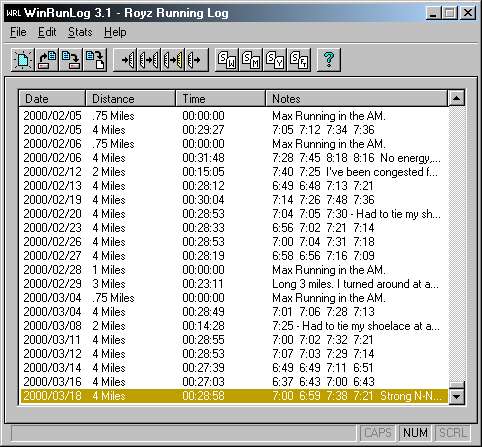The height and width of the screenshot is (447, 482).
Task: Click the CAPS status bar indicator
Action: point(377,433)
